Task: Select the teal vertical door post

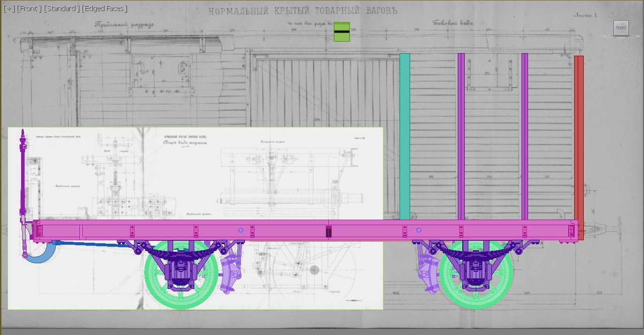Action: click(405, 135)
